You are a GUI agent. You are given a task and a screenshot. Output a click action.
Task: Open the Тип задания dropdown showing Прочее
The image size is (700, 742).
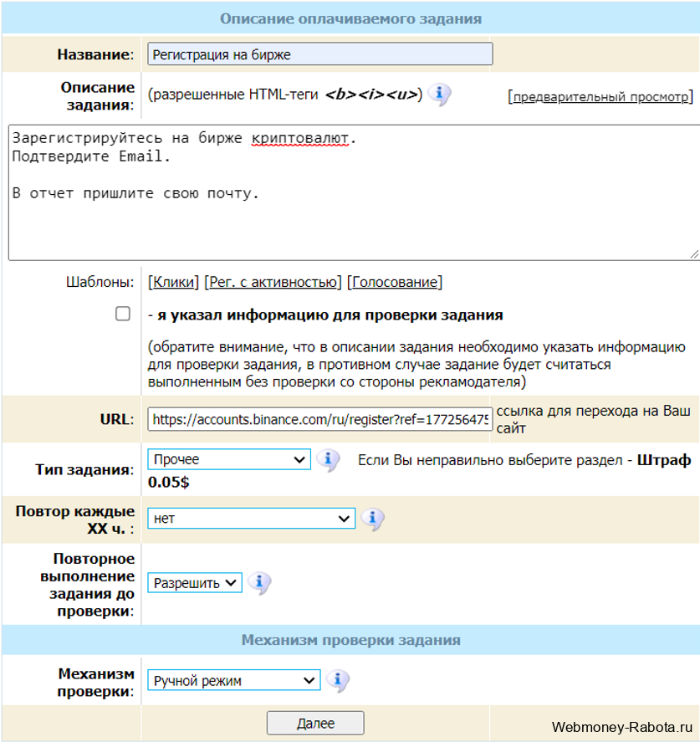(229, 459)
